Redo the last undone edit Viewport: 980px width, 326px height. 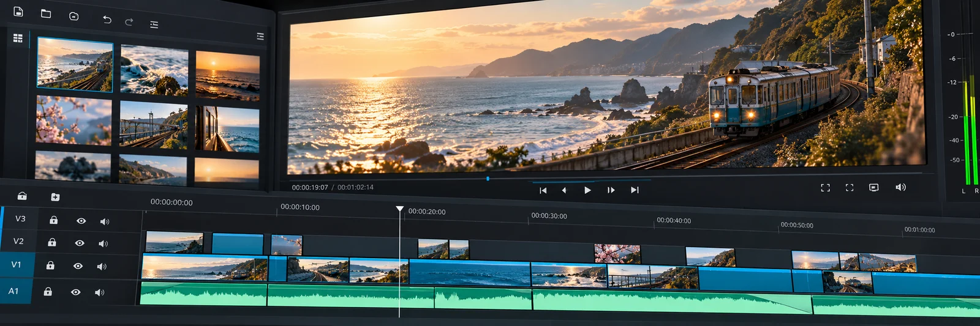coord(129,22)
